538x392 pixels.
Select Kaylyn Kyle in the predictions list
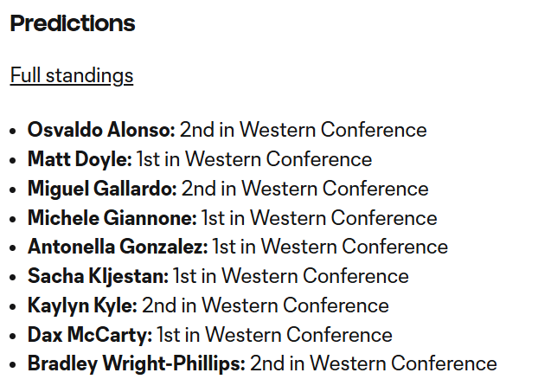click(82, 306)
